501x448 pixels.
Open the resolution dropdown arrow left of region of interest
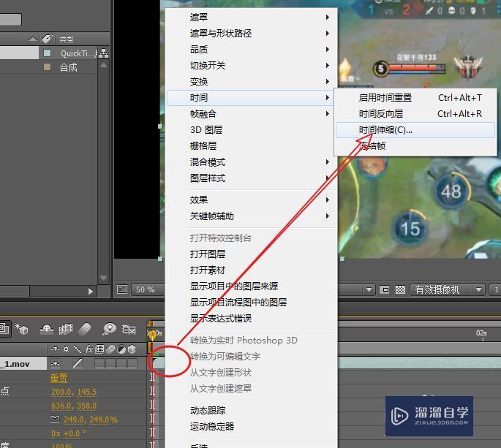pos(369,289)
